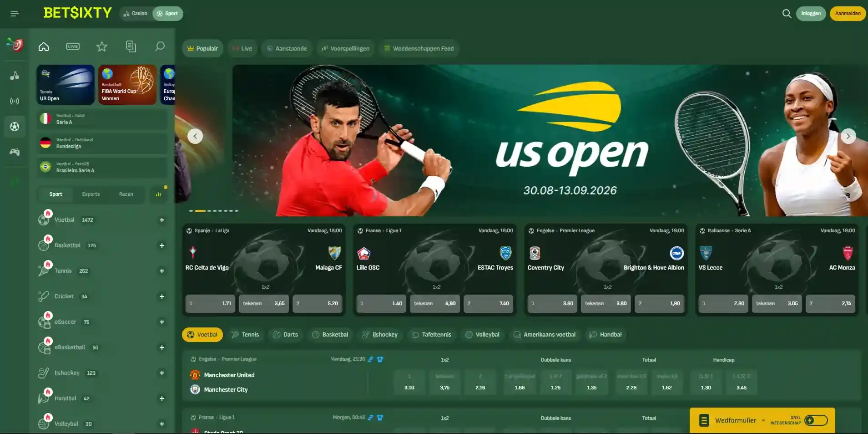Image resolution: width=868 pixels, height=434 pixels.
Task: Open the hamburger menu icon
Action: (15, 14)
